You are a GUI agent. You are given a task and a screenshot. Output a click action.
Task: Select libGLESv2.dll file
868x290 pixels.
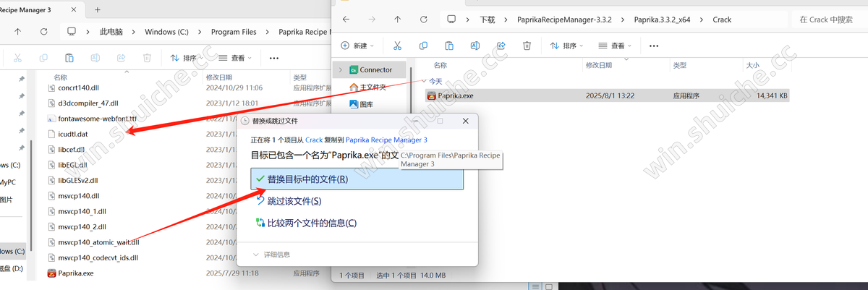tap(77, 181)
